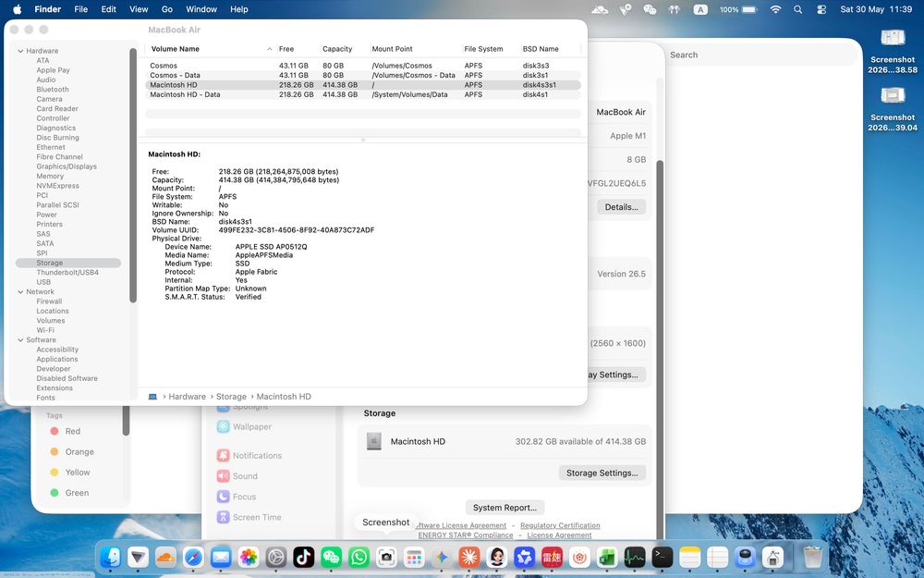This screenshot has width=924, height=578.
Task: Click the Wi-Fi status icon
Action: click(775, 9)
